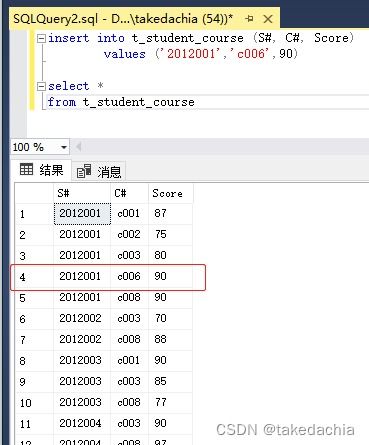Click the '2012001' string literal in editor
369x445 pixels.
click(x=192, y=54)
